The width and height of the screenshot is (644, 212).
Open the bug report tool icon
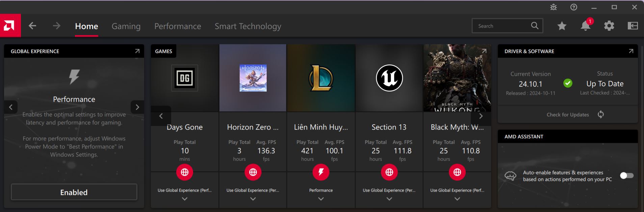(x=554, y=7)
